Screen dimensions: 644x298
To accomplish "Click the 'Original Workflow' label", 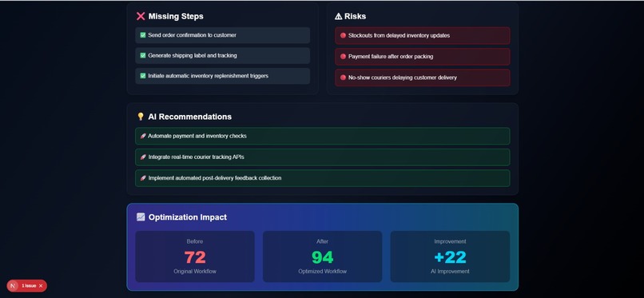I will click(x=195, y=272).
